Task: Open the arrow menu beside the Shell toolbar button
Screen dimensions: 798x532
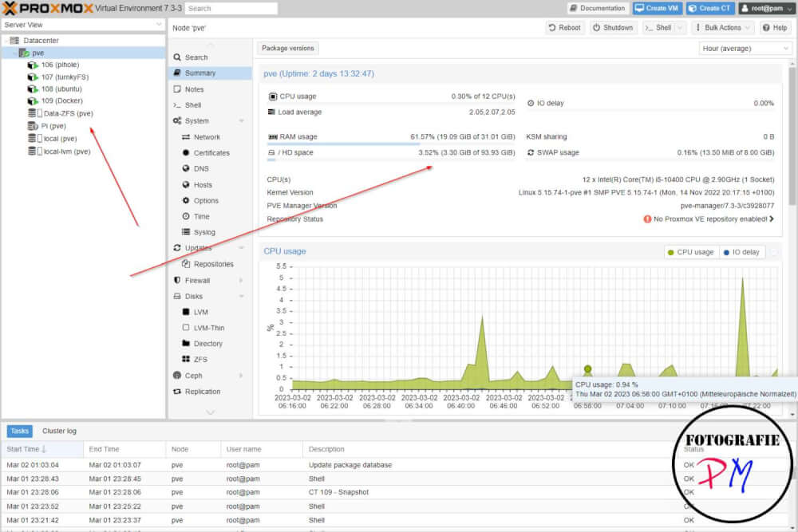Action: point(681,27)
